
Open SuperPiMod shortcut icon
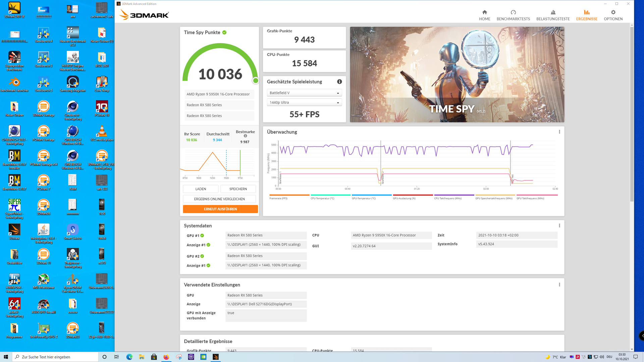[14, 209]
